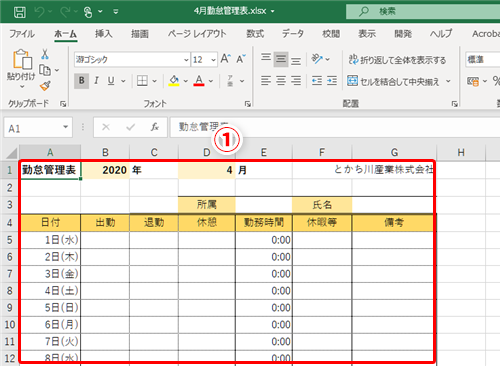The width and height of the screenshot is (500, 366).
Task: Click the fx Insert Function icon
Action: coord(154,127)
